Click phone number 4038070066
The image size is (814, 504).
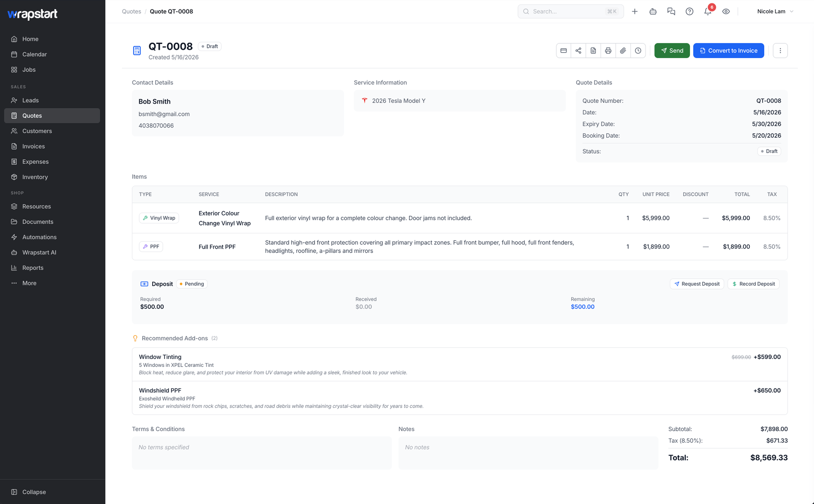tap(156, 126)
